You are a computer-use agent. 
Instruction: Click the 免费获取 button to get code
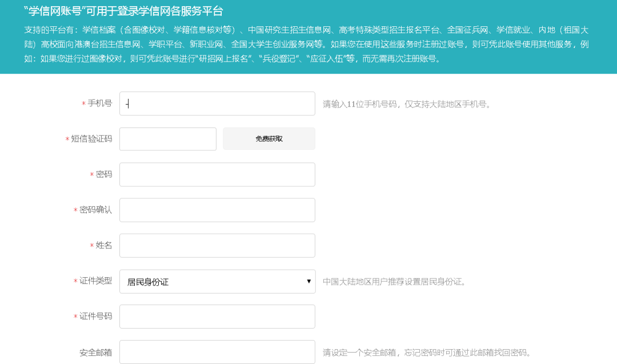269,138
